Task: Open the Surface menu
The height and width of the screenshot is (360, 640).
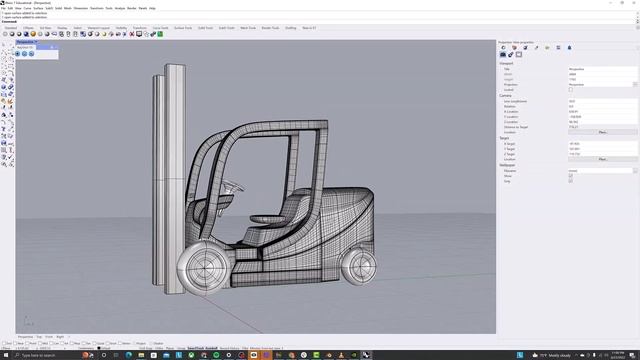Action: pos(38,8)
